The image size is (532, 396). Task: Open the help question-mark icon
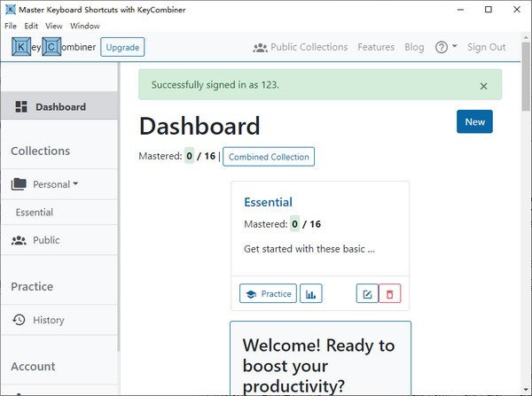[442, 47]
